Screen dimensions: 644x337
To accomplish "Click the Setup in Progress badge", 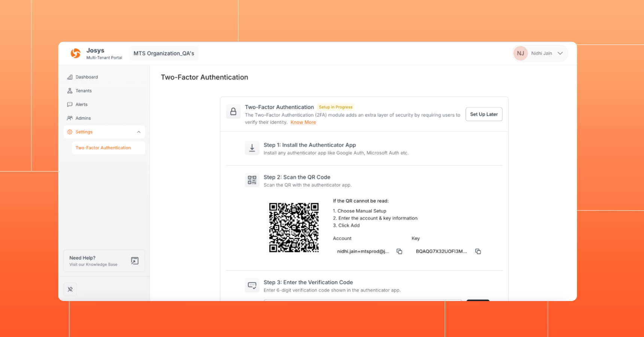I will [x=335, y=107].
